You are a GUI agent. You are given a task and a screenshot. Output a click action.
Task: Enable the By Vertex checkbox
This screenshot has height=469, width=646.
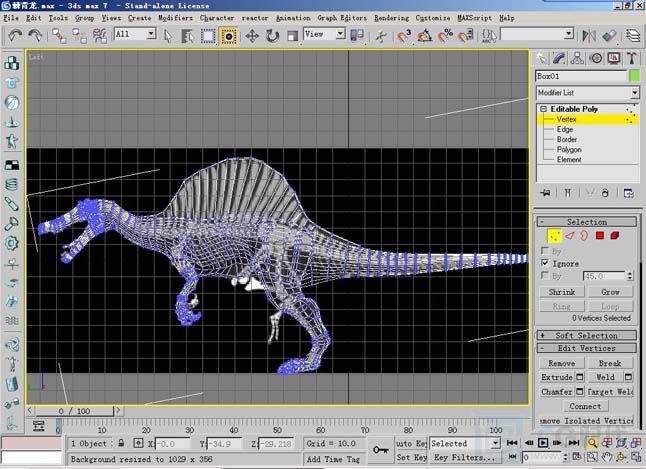tap(545, 250)
